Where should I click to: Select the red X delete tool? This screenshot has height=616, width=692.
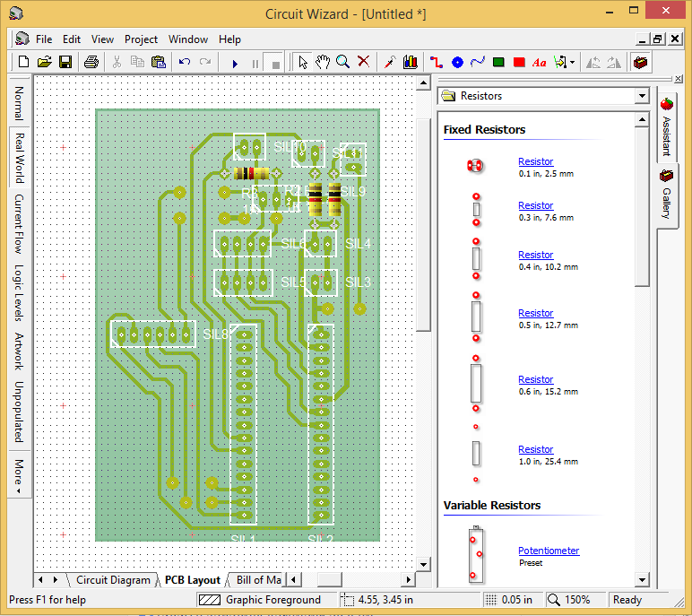tap(363, 62)
